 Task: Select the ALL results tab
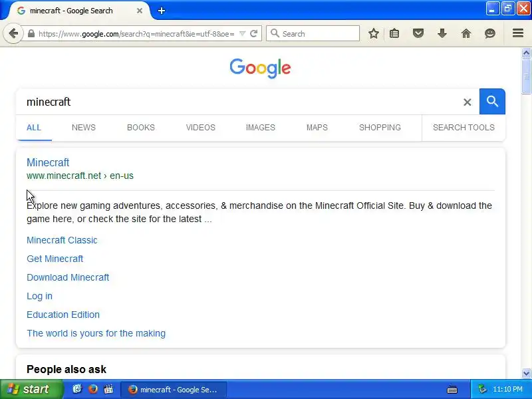(34, 128)
